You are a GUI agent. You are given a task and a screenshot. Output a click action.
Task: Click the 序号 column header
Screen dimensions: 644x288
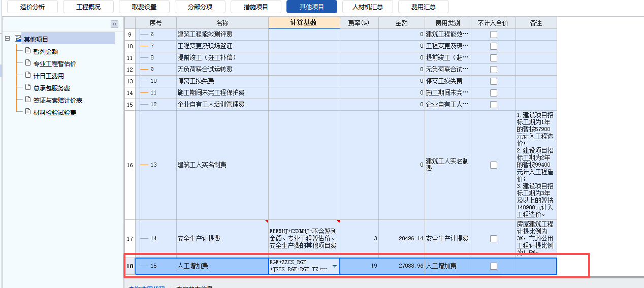click(155, 23)
